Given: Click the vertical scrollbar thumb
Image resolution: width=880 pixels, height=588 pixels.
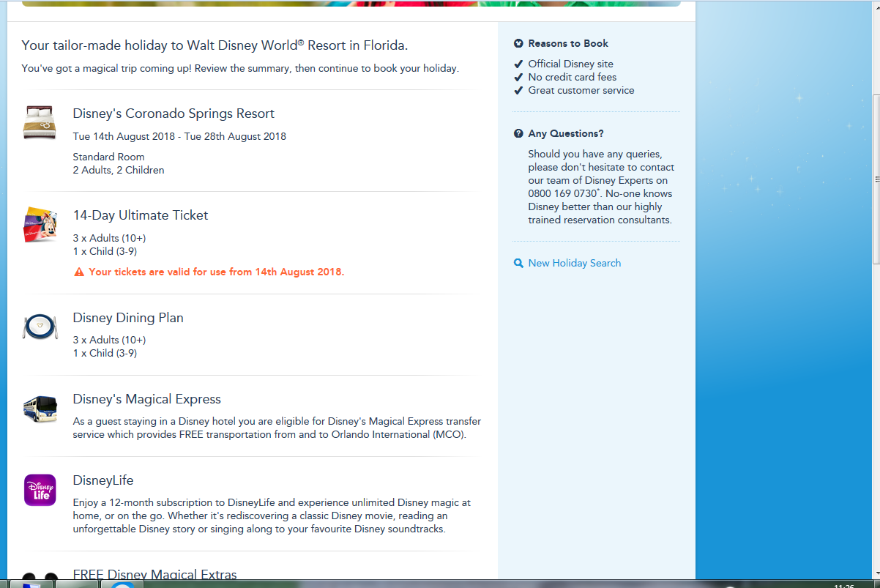Looking at the screenshot, I should [877, 179].
